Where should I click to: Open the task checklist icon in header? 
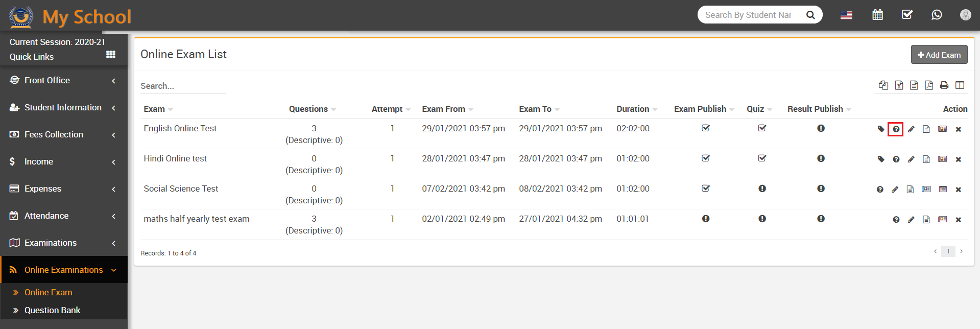(x=907, y=15)
